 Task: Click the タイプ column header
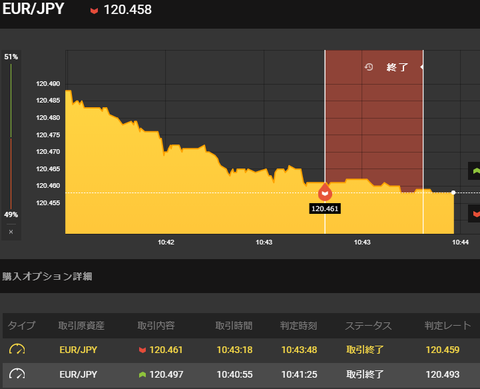coord(21,325)
